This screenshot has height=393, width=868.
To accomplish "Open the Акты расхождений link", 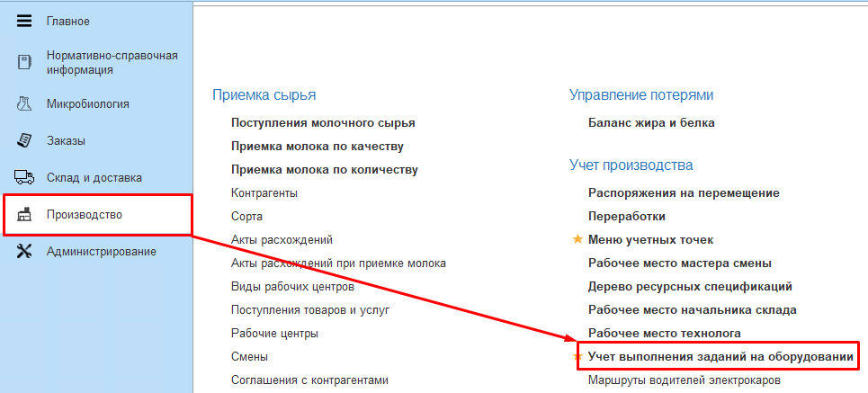I will 282,240.
